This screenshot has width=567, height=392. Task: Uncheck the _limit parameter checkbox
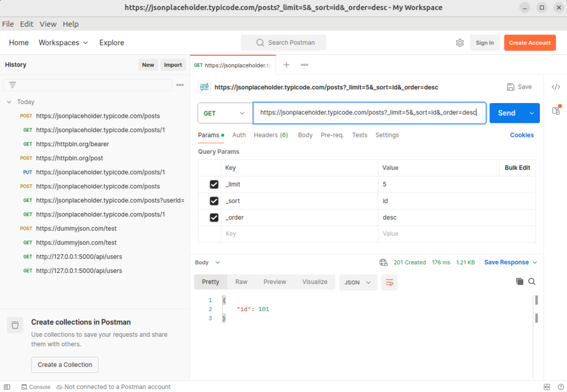click(x=214, y=184)
